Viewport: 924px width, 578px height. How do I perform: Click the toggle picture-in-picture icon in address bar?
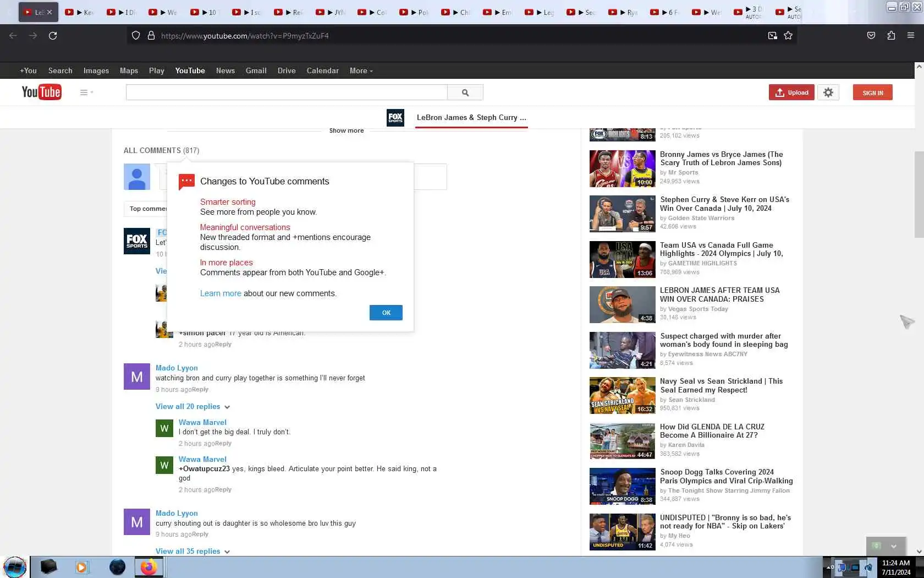772,36
